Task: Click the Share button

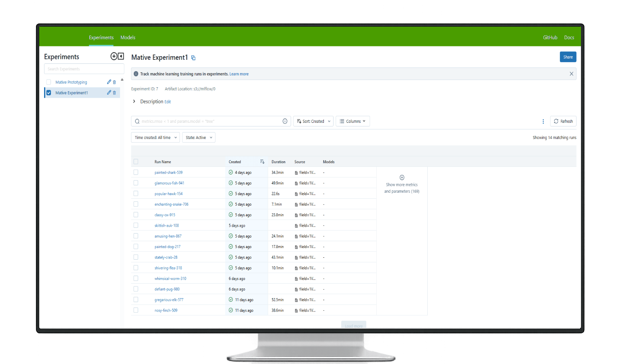Action: 568,57
